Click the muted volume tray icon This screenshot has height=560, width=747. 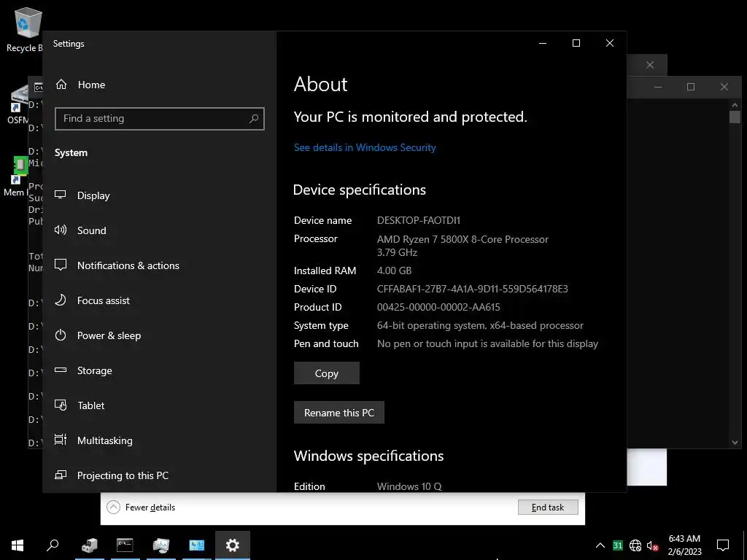[652, 545]
